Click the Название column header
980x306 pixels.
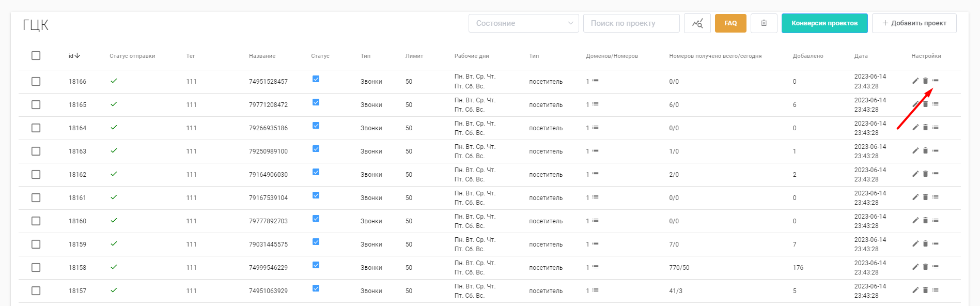[x=262, y=56]
